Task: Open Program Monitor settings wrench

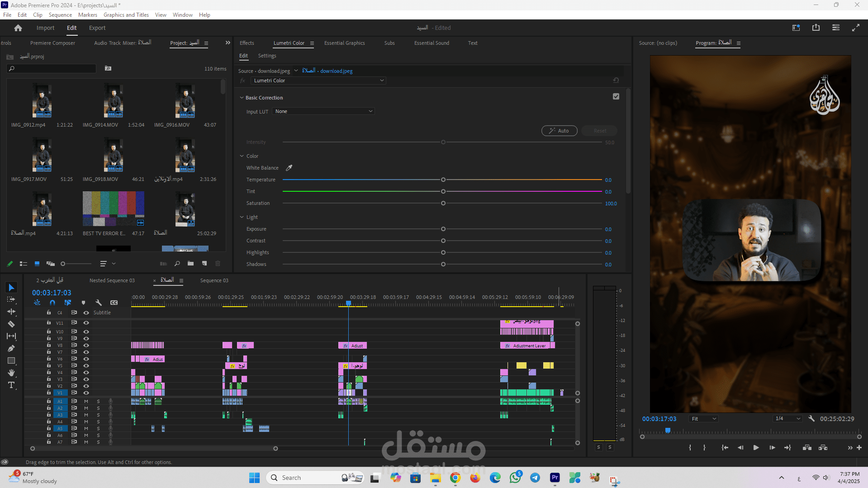Action: click(811, 419)
